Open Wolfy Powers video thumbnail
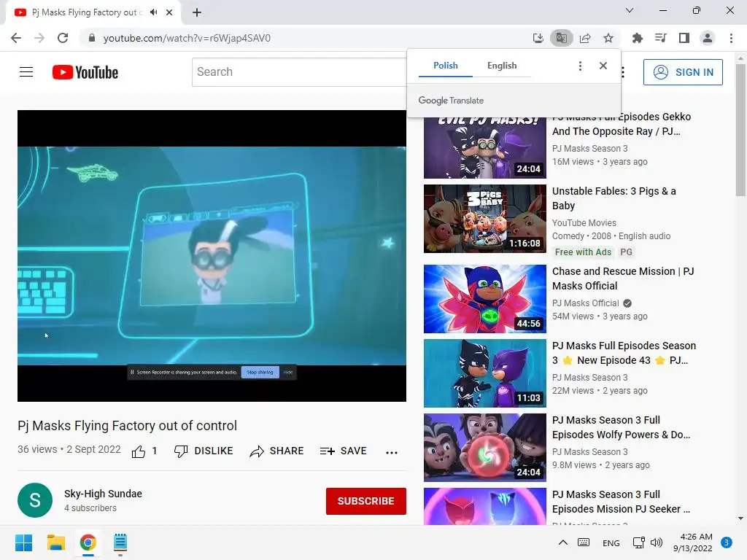747x560 pixels. pos(484,447)
